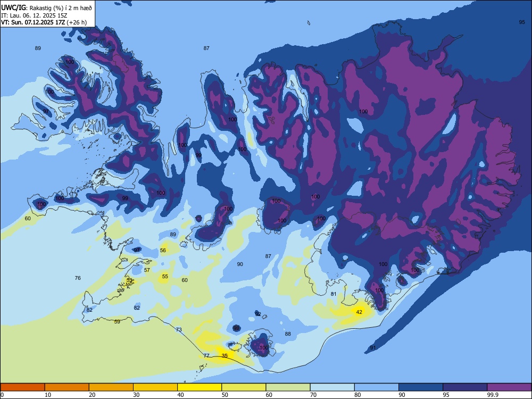Select the purple above-99.9 legend swatch
This screenshot has width=532, height=399.
coord(509,387)
